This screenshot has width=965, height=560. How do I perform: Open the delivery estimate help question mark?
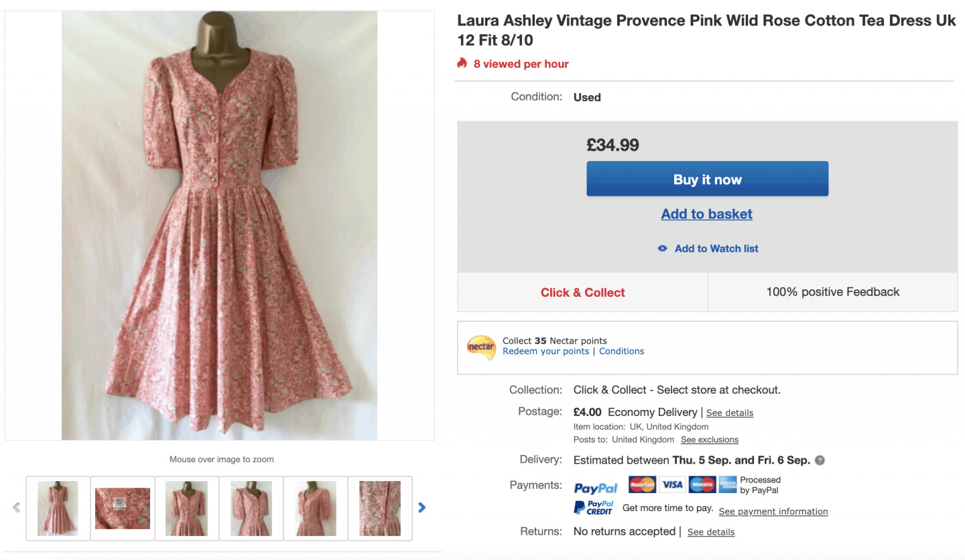click(x=820, y=460)
